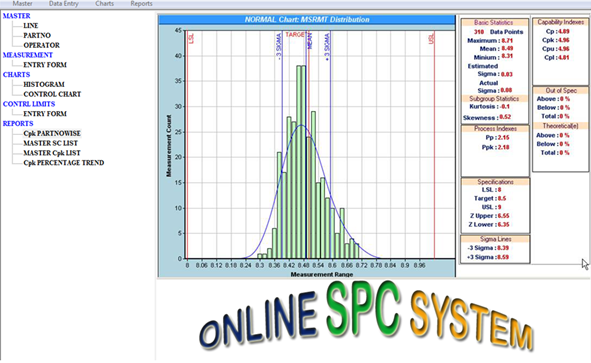Select LINE under MASTER
This screenshot has width=591, height=363.
(31, 26)
